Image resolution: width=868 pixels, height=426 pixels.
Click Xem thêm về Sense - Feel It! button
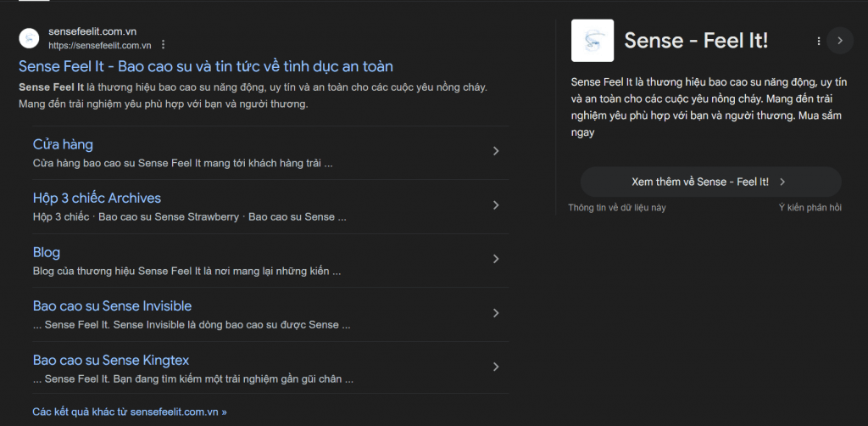point(711,182)
